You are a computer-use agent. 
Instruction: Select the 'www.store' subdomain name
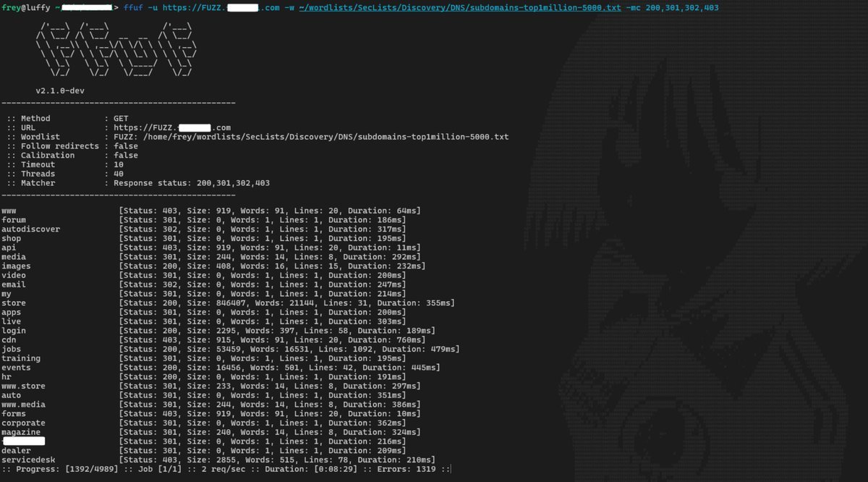point(23,386)
